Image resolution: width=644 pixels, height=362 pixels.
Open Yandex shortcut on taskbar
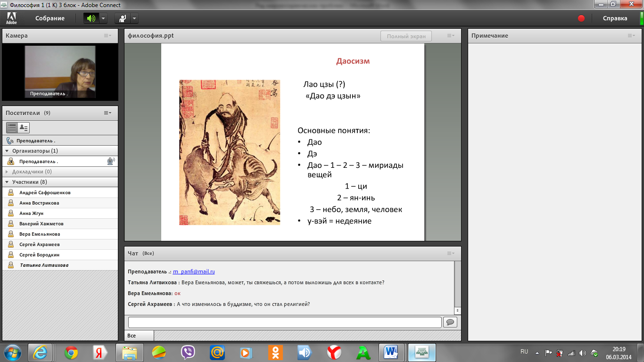point(99,353)
